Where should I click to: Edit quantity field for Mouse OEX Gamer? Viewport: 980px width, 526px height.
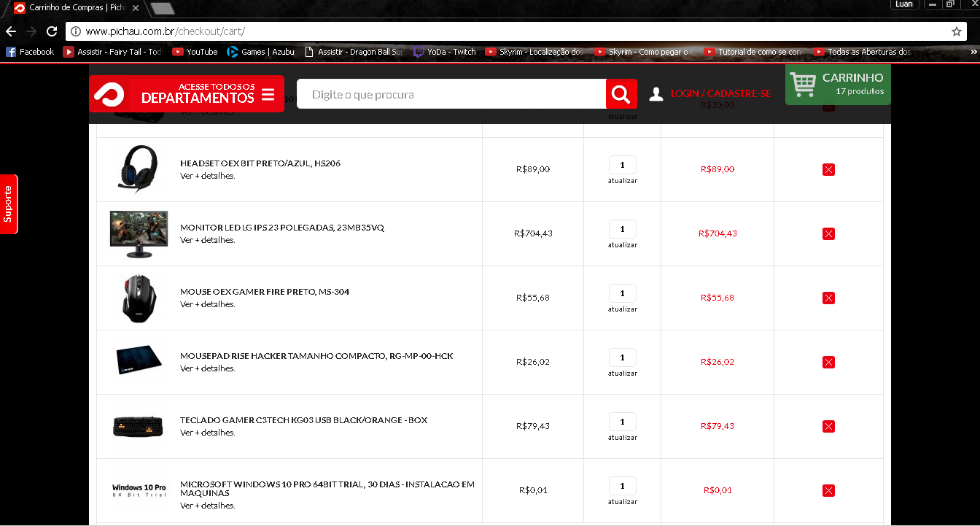pos(623,293)
